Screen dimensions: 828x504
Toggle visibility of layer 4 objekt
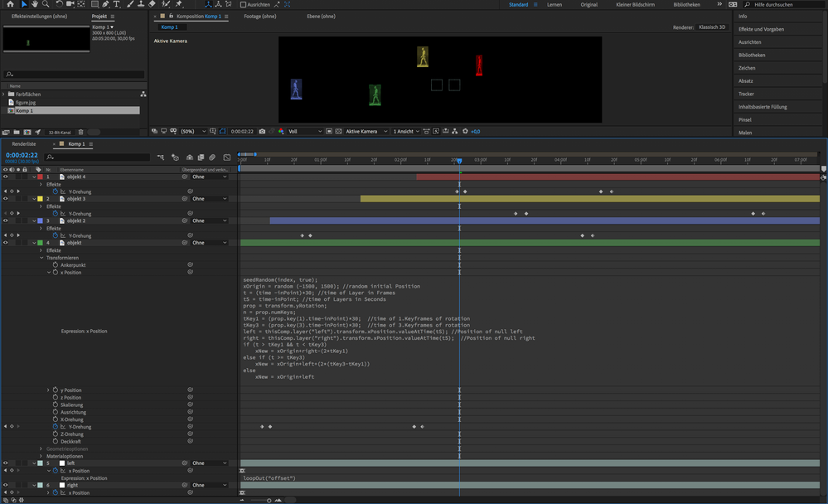coord(5,243)
